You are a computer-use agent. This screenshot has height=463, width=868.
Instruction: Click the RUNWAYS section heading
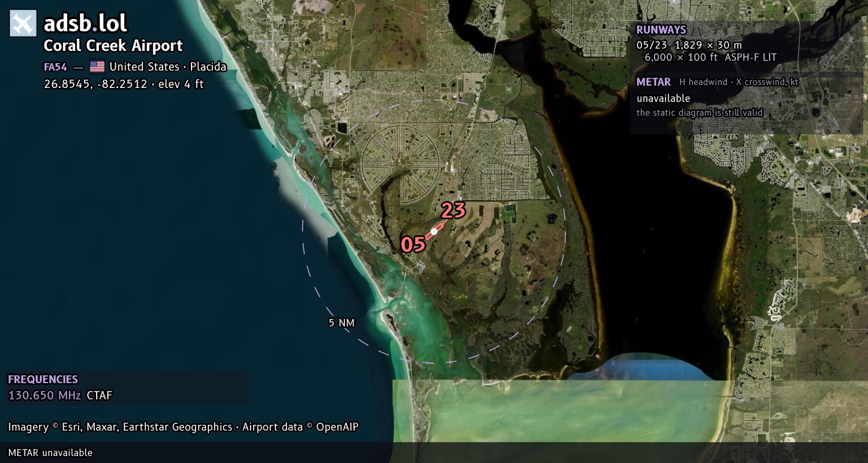coord(661,30)
